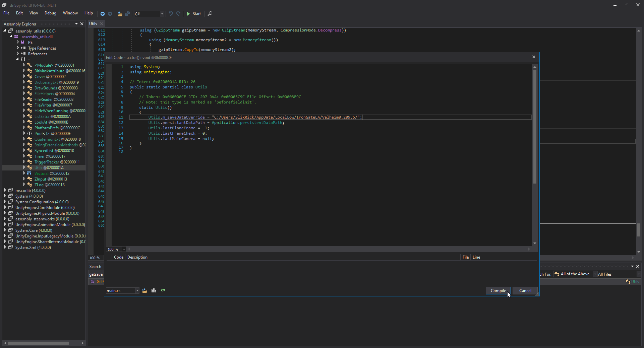Close the Edit Code dialog with X
The image size is (644, 348).
(x=534, y=57)
